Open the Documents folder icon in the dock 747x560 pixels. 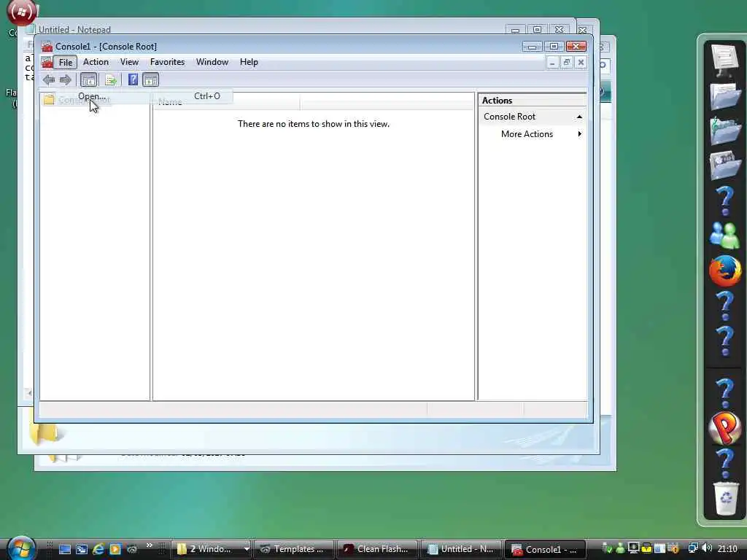pyautogui.click(x=724, y=96)
